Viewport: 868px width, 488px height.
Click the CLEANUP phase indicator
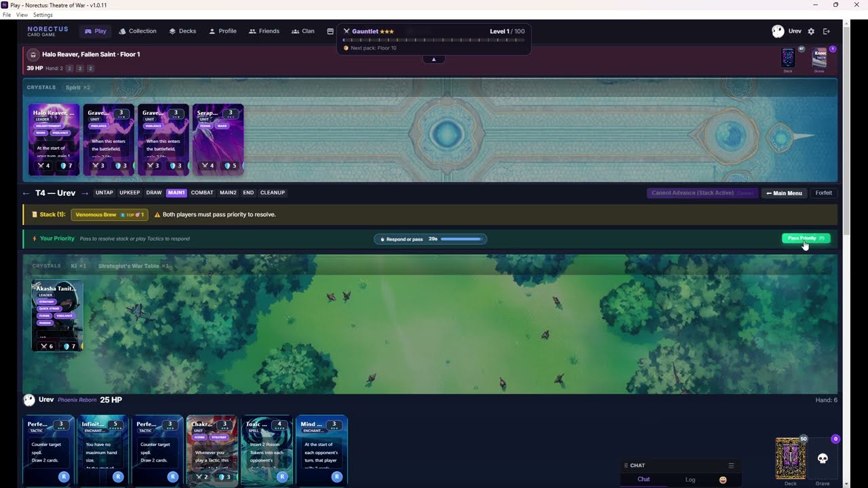pyautogui.click(x=273, y=192)
